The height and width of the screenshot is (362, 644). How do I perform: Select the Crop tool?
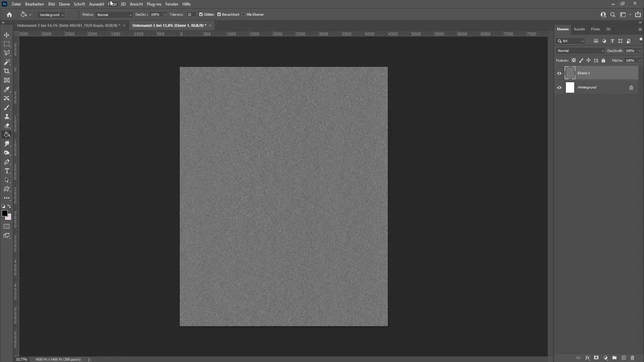7,71
